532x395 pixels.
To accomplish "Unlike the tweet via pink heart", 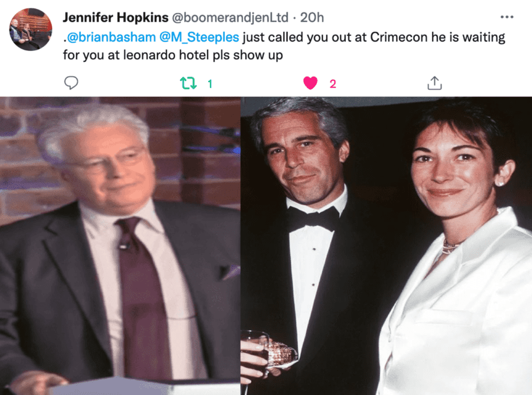I will point(310,83).
